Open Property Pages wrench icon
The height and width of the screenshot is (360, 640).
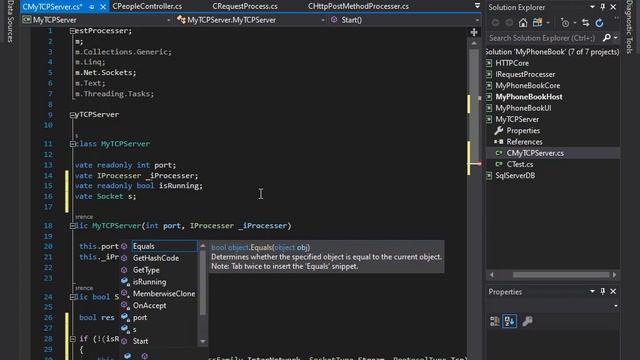pos(527,321)
